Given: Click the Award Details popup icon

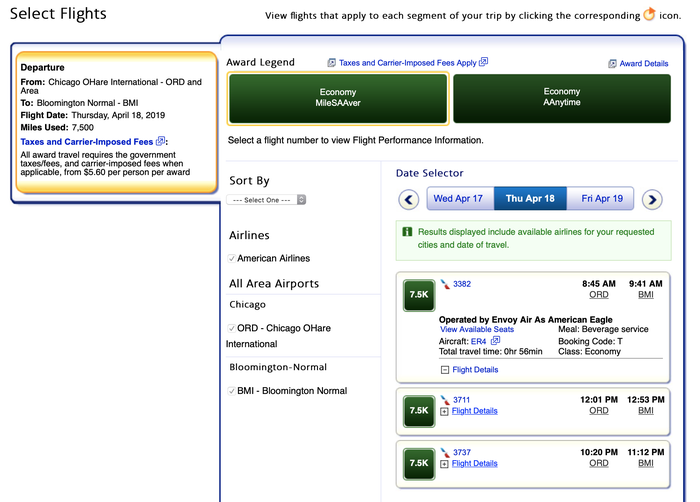Looking at the screenshot, I should [612, 63].
